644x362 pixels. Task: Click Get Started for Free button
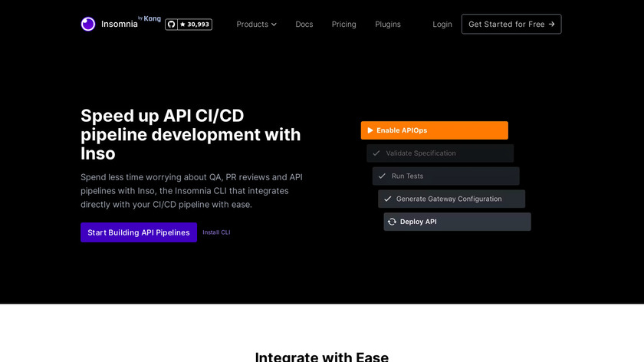point(511,25)
